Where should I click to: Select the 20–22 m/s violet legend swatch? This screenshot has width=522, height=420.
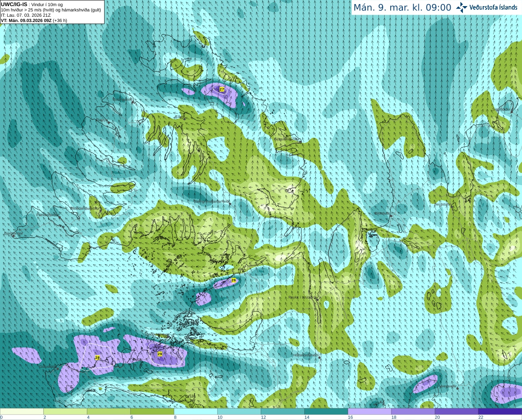coord(457,411)
